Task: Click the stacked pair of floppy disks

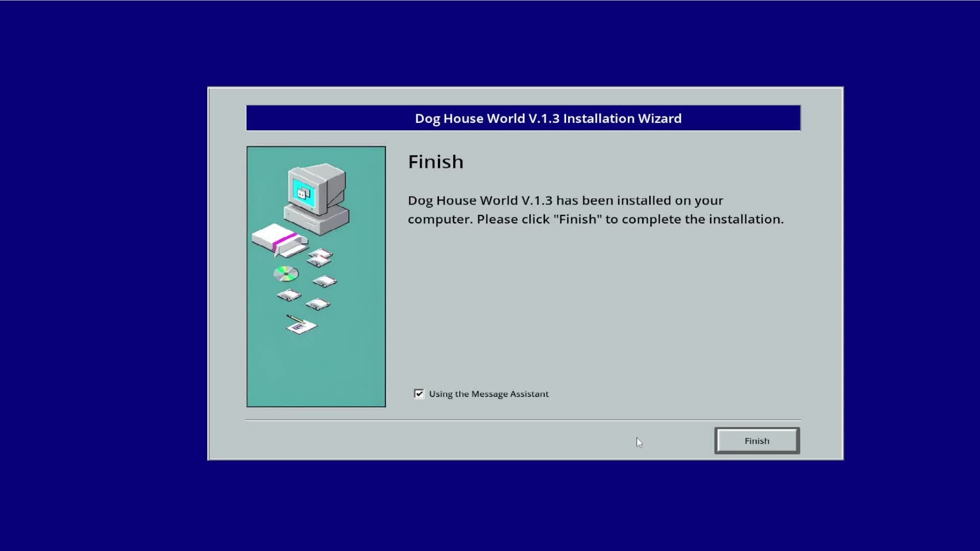Action: (x=320, y=257)
